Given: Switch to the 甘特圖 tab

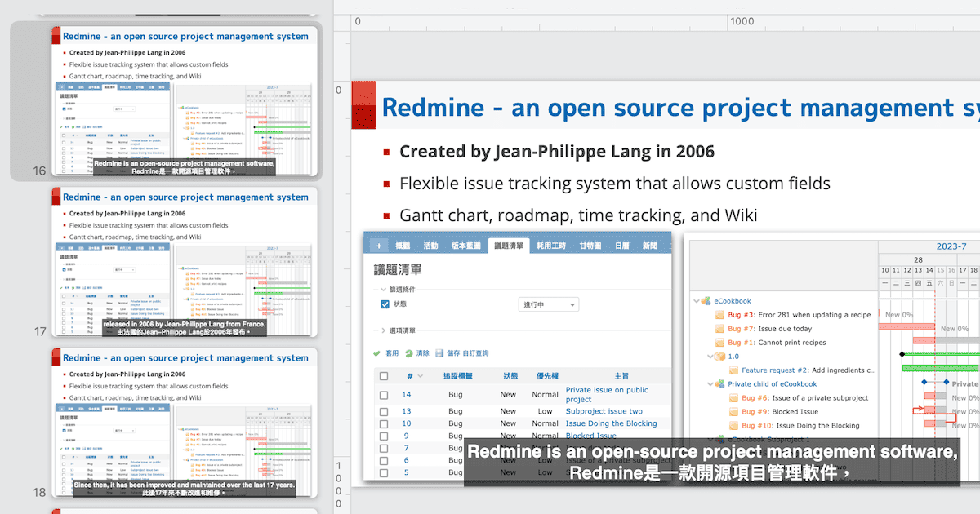Looking at the screenshot, I should 590,246.
